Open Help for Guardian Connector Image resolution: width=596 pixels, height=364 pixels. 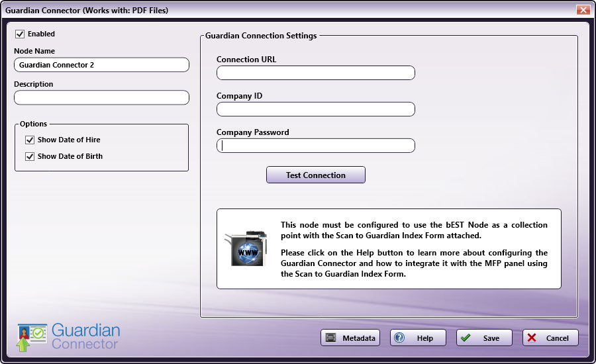point(418,338)
